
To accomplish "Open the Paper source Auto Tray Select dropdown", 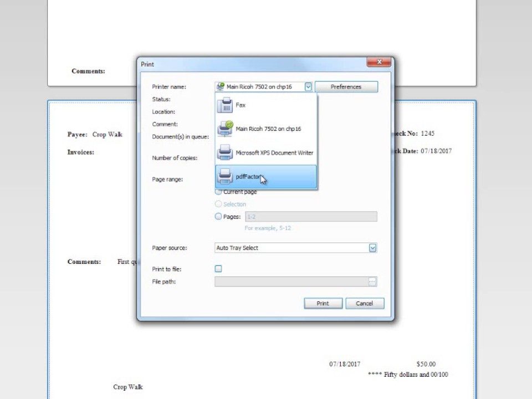I will [x=372, y=248].
